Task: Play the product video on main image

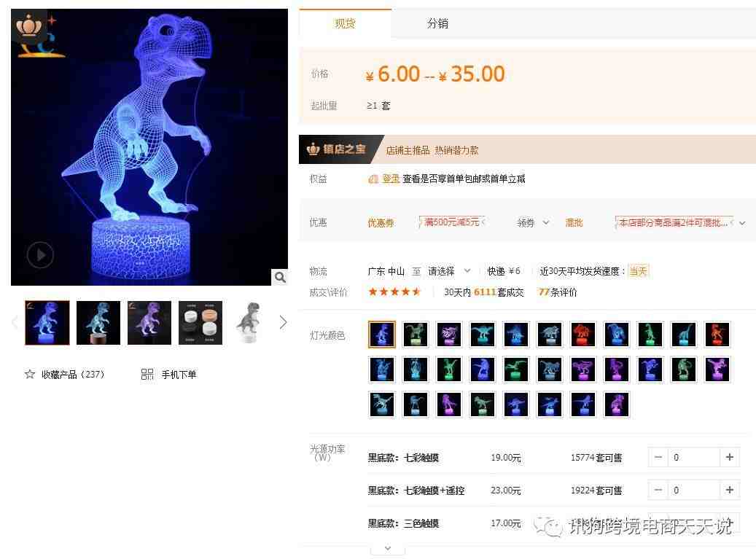Action: pyautogui.click(x=40, y=254)
